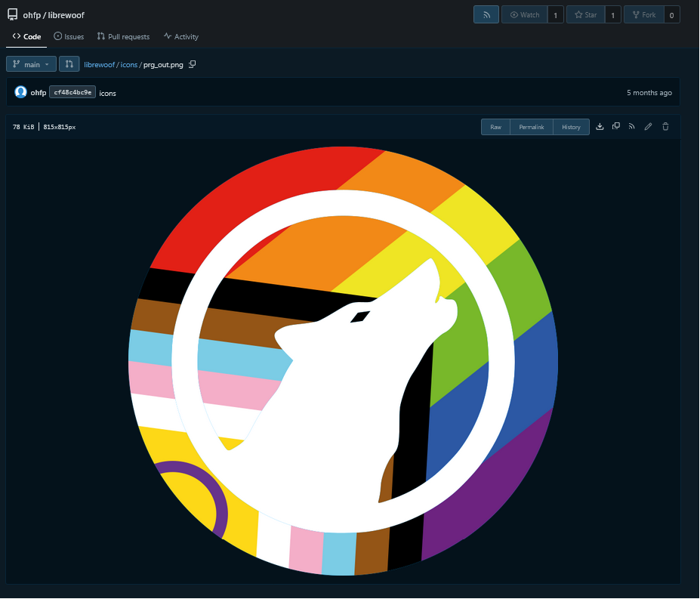This screenshot has width=700, height=599.
Task: Open commit cf48c4bc9e
Action: (72, 92)
